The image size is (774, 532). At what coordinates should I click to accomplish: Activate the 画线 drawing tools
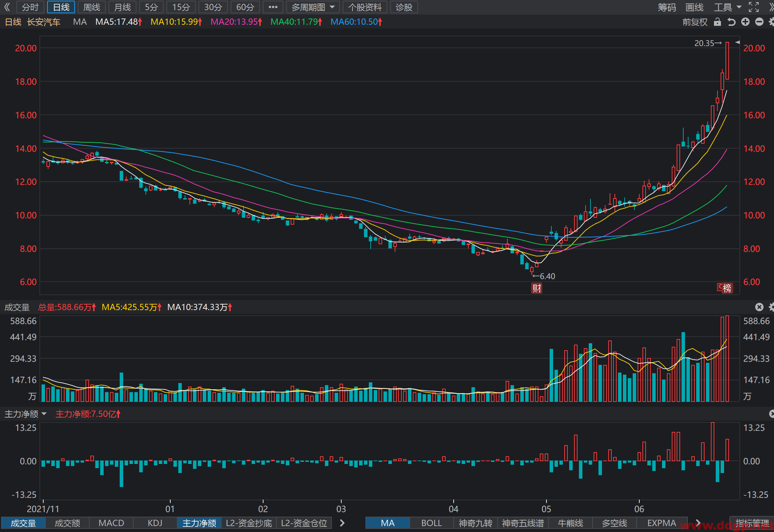(694, 7)
